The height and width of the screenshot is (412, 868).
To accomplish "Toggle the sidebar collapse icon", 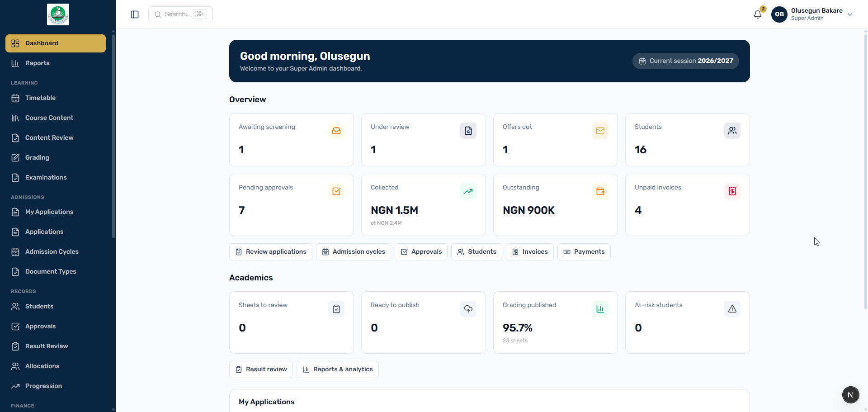I will point(135,14).
